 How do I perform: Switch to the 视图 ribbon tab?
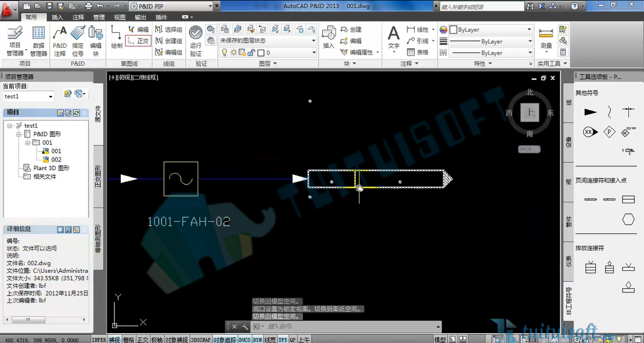click(120, 17)
